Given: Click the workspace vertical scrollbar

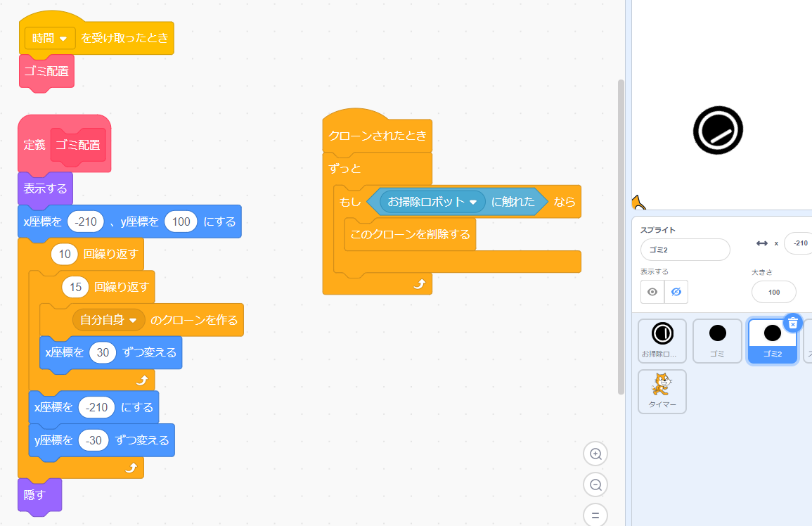Looking at the screenshot, I should pos(621,236).
